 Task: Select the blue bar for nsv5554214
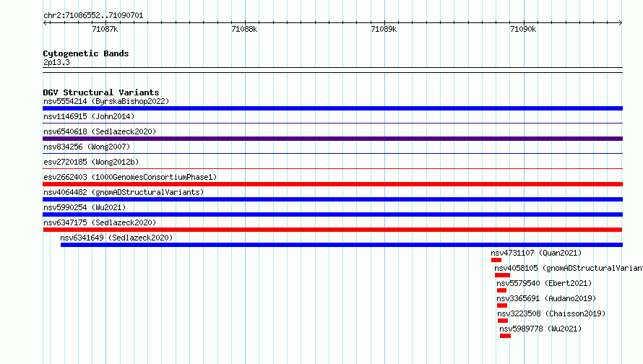point(332,108)
